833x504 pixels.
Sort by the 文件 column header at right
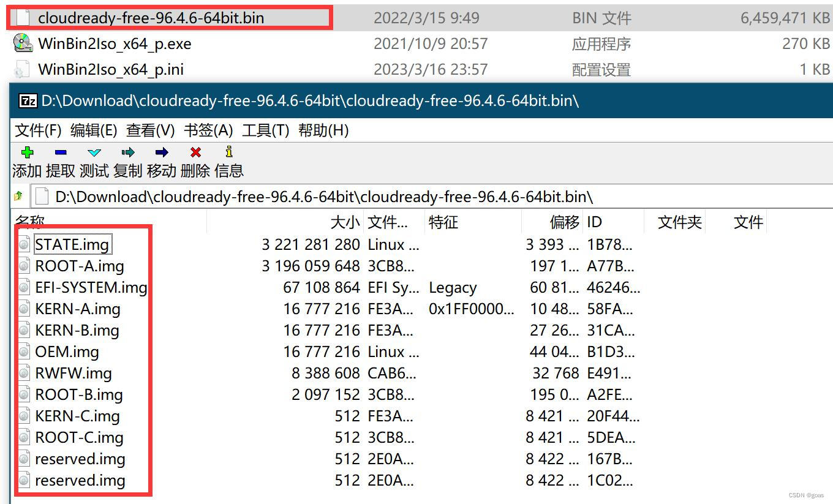coord(748,222)
